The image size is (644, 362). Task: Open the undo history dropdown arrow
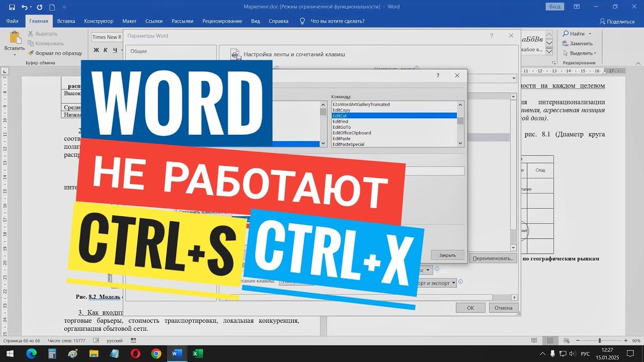point(31,7)
